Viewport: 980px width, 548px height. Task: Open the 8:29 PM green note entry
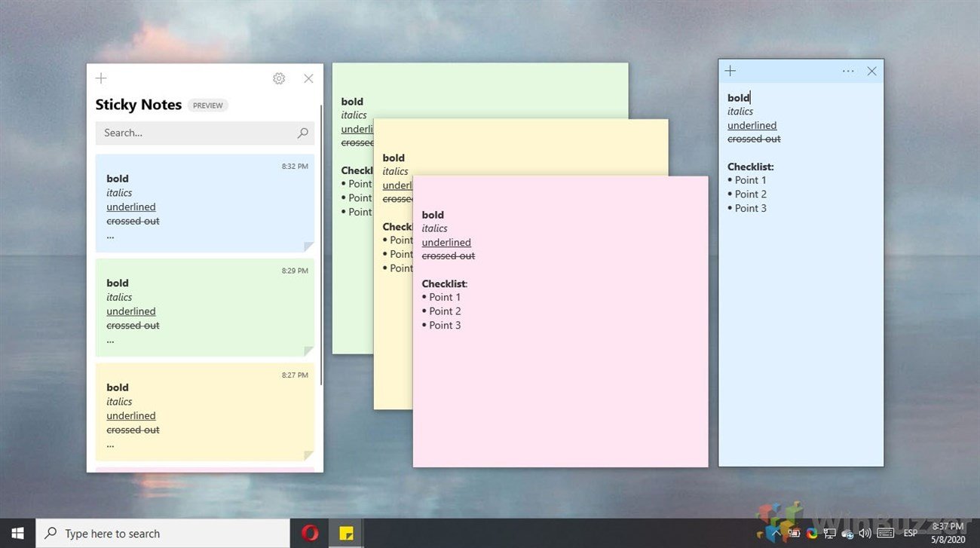204,308
